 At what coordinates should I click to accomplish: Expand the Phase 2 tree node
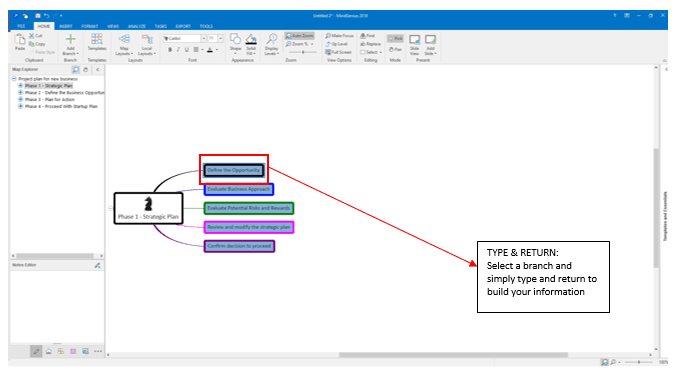(20, 93)
